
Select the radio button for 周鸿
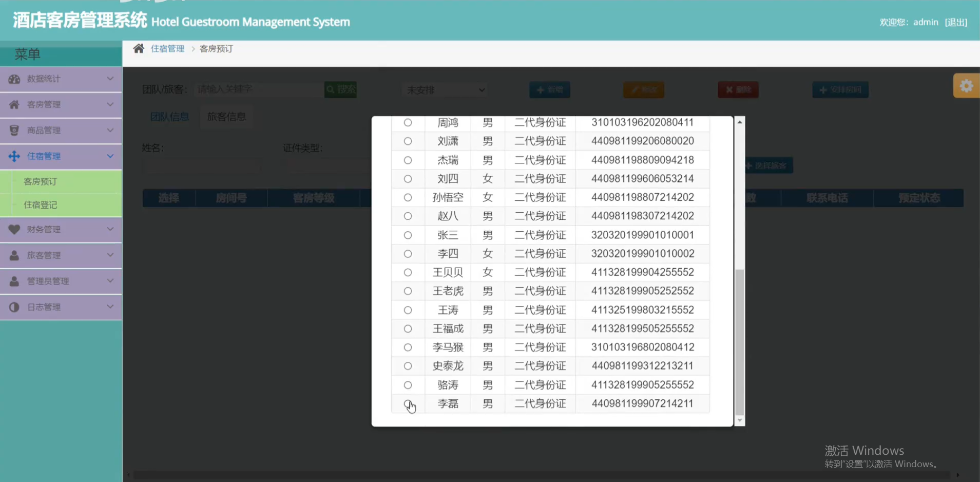[x=408, y=123]
